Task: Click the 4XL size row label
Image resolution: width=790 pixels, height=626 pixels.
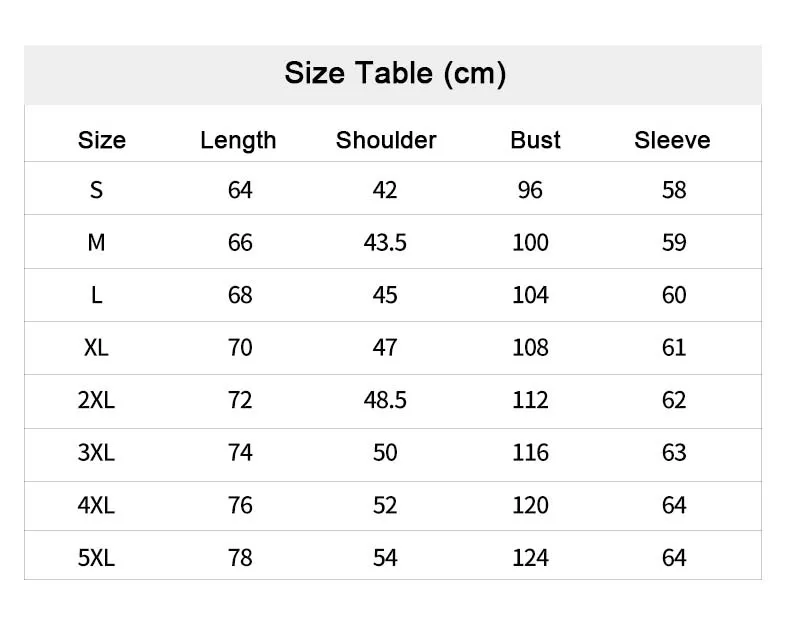Action: pos(96,505)
